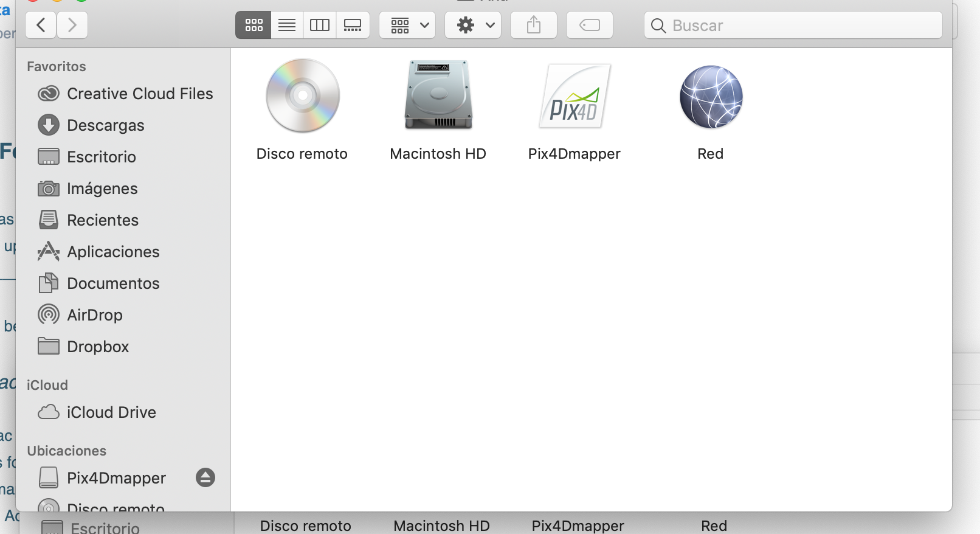This screenshot has width=980, height=534.
Task: Open the gear action menu
Action: tap(473, 25)
